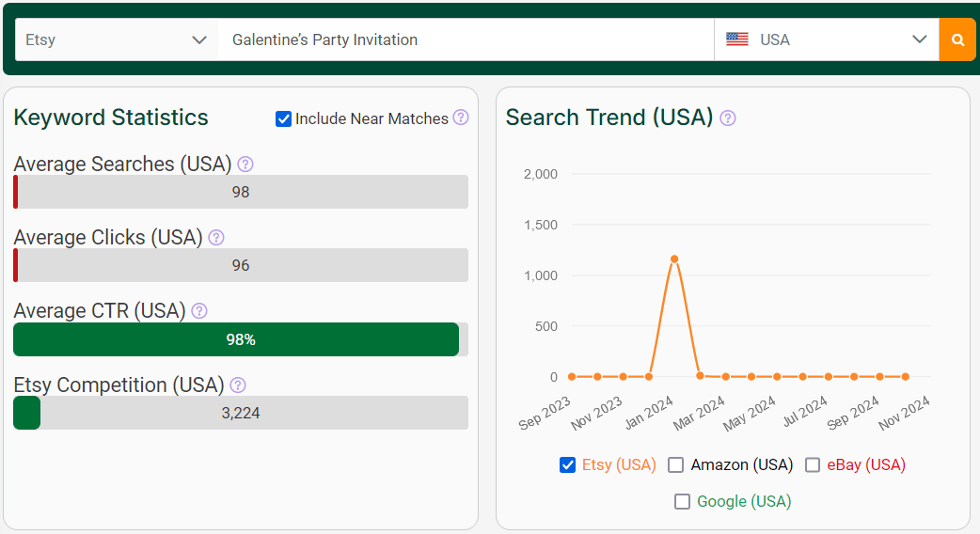The image size is (980, 534).
Task: Open the Etsy marketplace dropdown
Action: tap(117, 39)
